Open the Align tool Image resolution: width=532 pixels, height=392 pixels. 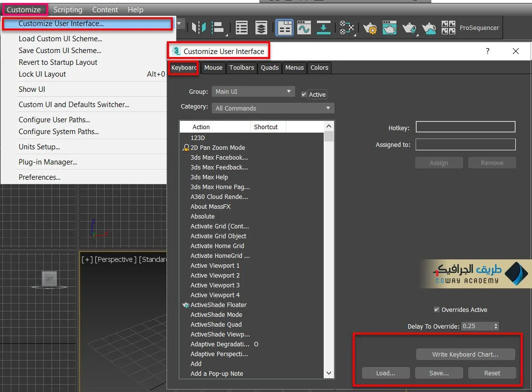(218, 28)
